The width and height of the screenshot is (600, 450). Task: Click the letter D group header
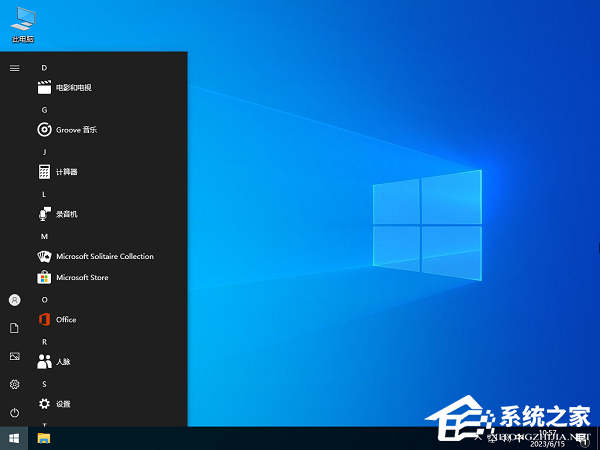[44, 67]
